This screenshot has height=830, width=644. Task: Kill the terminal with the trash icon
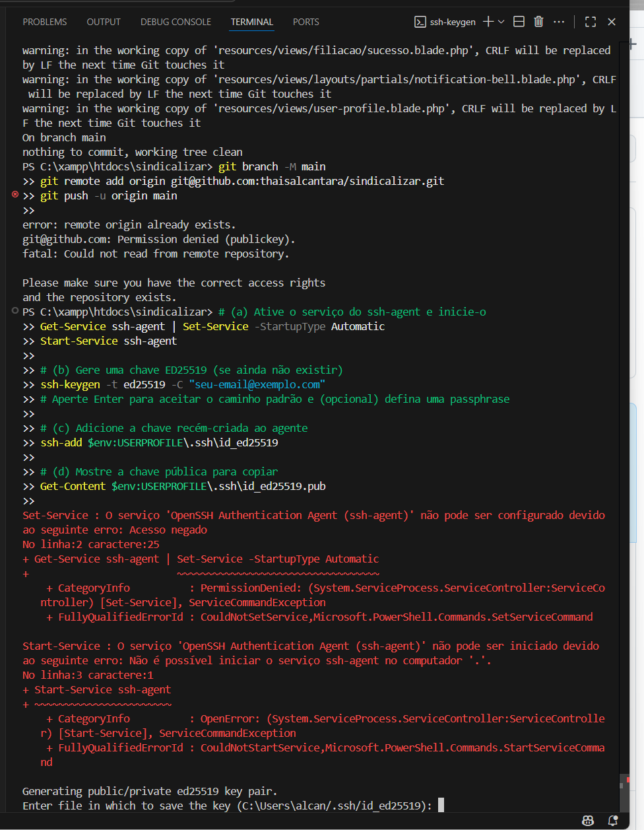coord(538,22)
